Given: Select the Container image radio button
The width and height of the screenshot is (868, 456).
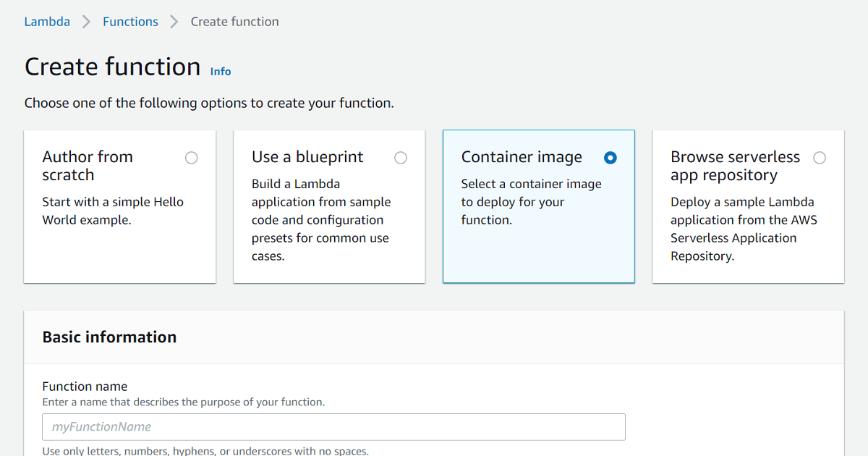Looking at the screenshot, I should 610,158.
